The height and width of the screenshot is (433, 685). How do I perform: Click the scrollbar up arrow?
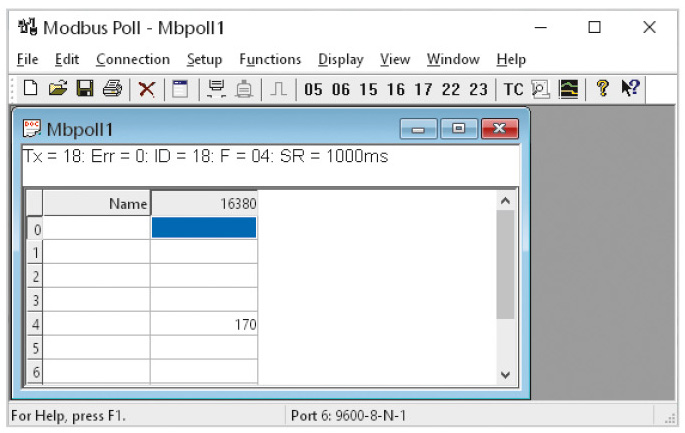pos(505,201)
